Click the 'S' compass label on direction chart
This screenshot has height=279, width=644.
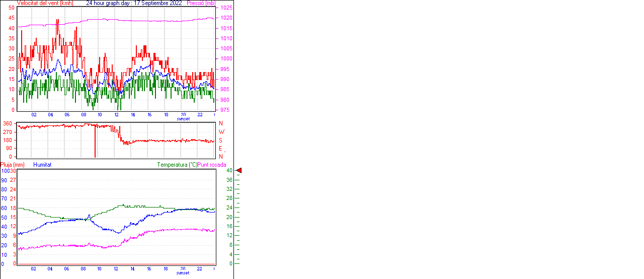coord(220,141)
